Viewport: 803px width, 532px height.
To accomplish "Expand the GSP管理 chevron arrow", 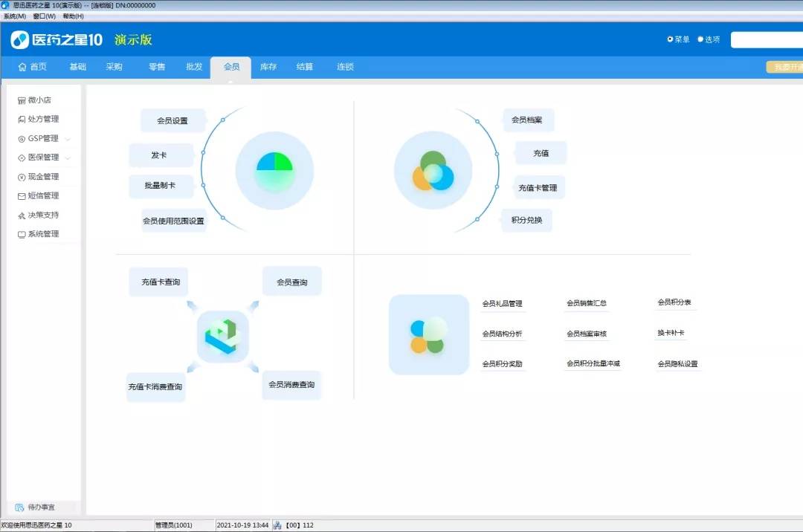I will coord(68,139).
